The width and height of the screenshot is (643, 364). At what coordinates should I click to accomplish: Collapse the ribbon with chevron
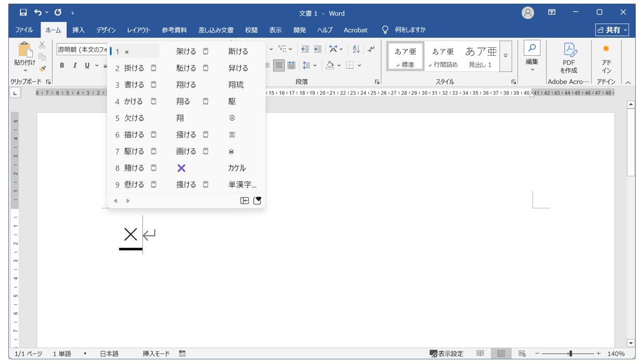pos(627,82)
